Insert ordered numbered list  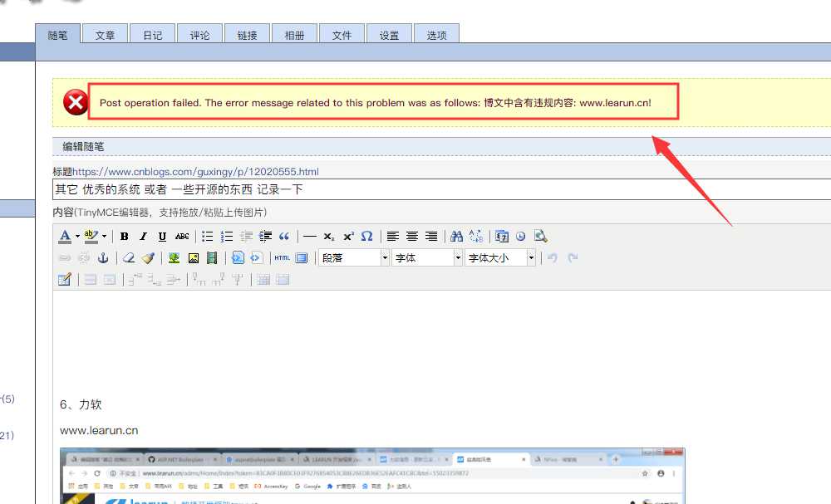(x=227, y=236)
